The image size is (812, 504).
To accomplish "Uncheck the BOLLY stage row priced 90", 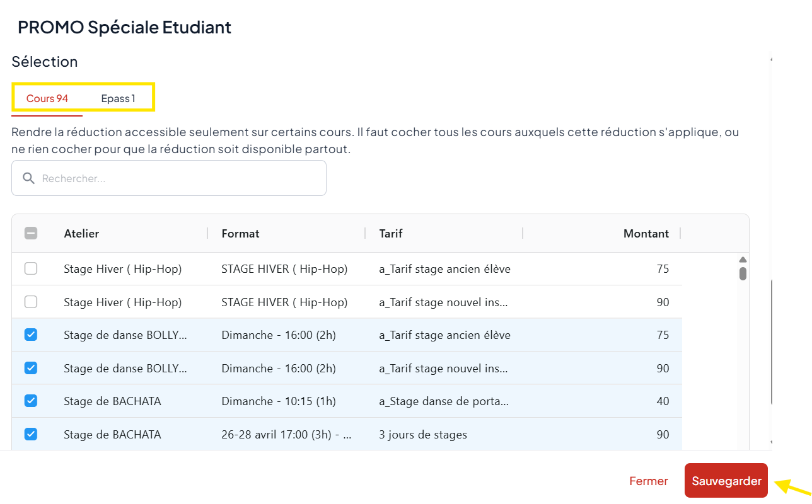I will coord(30,368).
